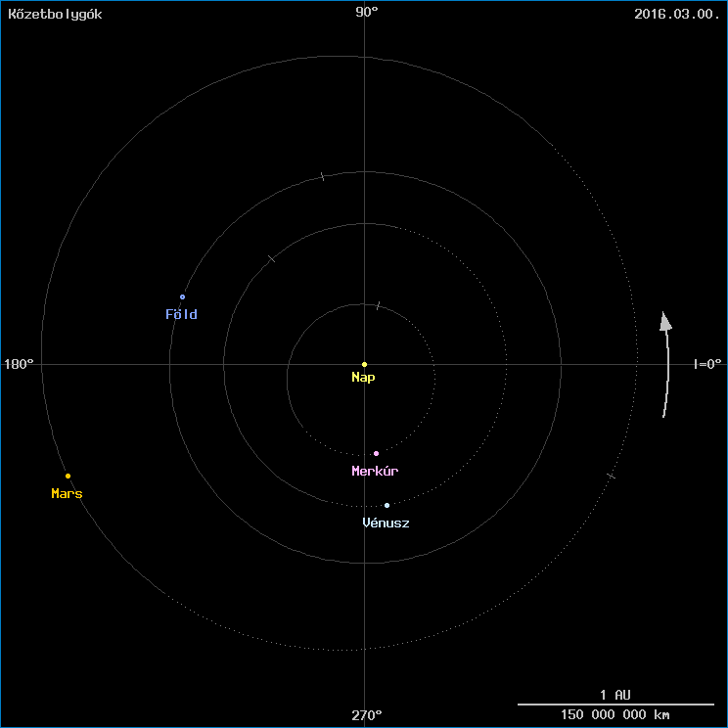Click the pale blue Venus planet dot
This screenshot has height=728, width=728.
pyautogui.click(x=387, y=505)
